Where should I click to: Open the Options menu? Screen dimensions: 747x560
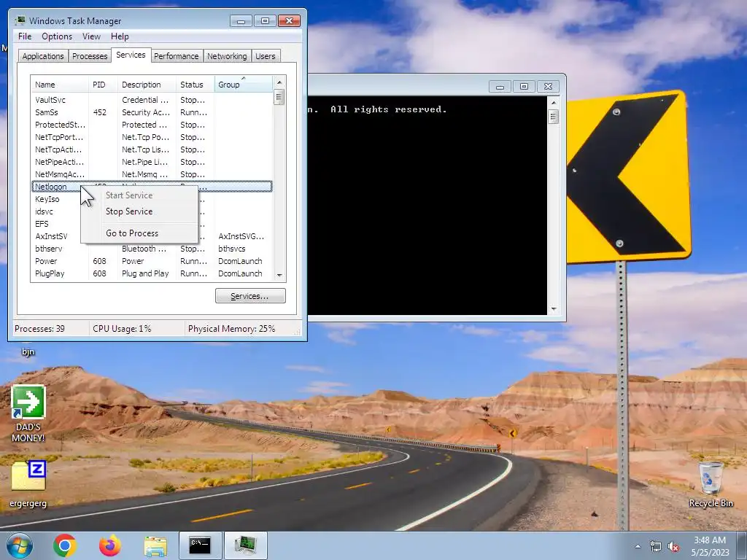coord(57,36)
